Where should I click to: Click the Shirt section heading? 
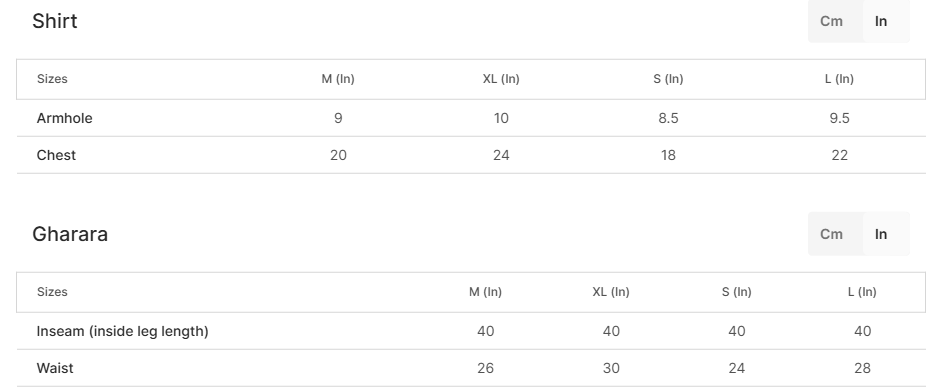(x=54, y=21)
